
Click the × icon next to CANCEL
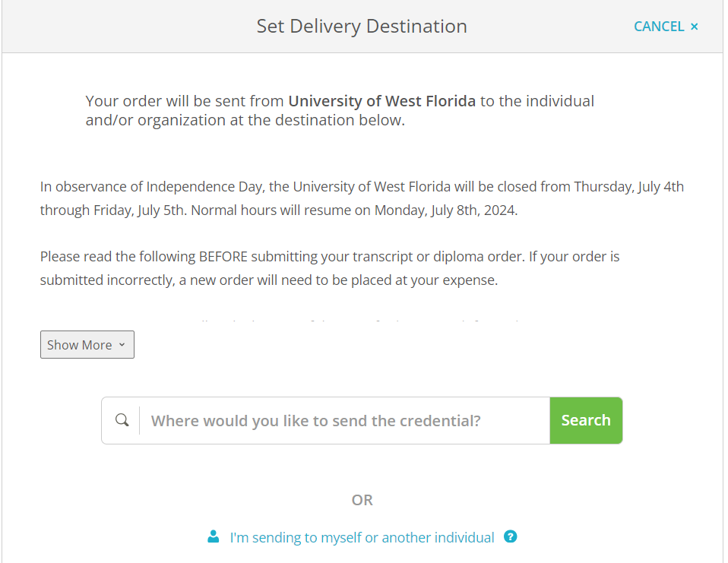point(694,27)
